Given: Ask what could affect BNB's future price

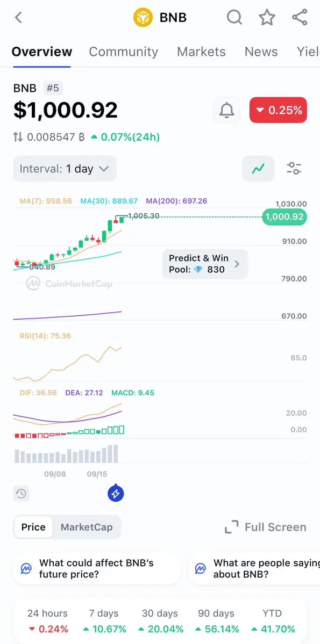Looking at the screenshot, I should click(x=97, y=568).
